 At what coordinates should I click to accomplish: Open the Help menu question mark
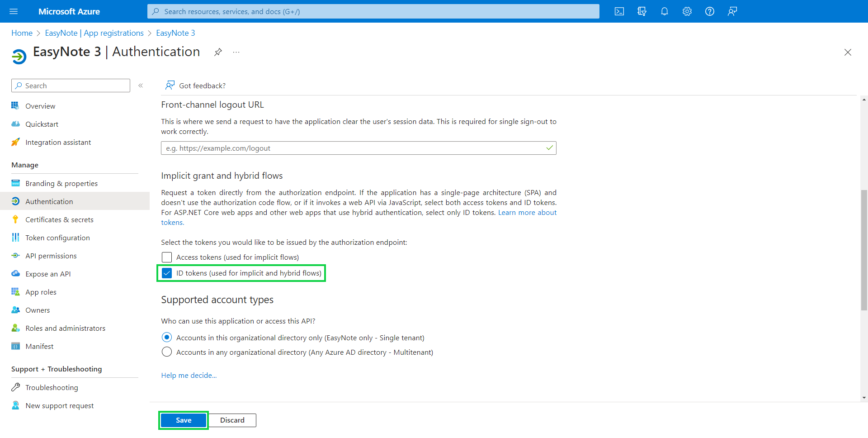pos(709,11)
